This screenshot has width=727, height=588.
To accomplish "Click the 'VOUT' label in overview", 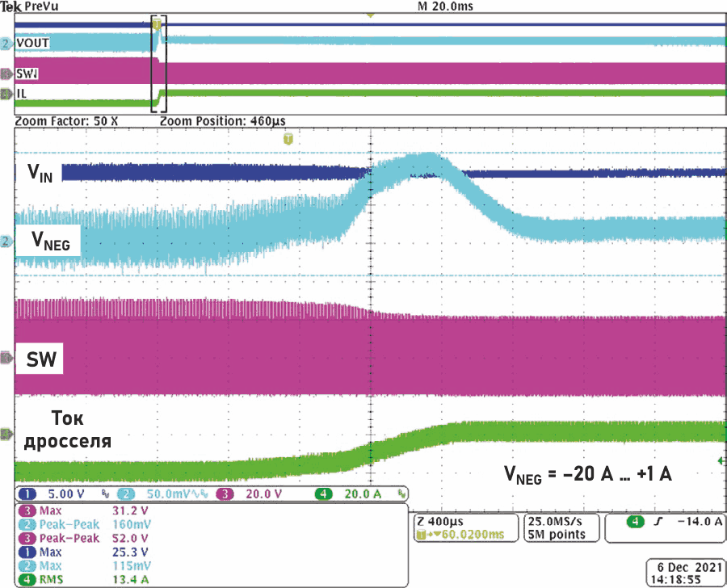I will coord(32,43).
